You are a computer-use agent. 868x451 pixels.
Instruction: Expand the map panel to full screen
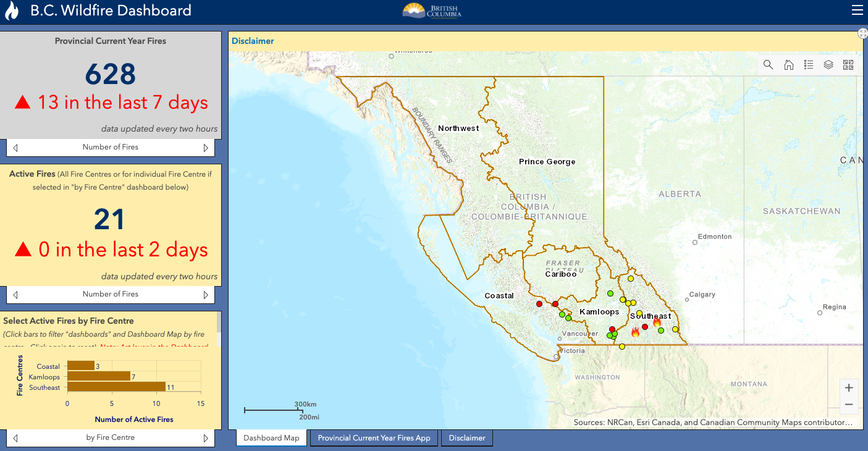pyautogui.click(x=863, y=33)
